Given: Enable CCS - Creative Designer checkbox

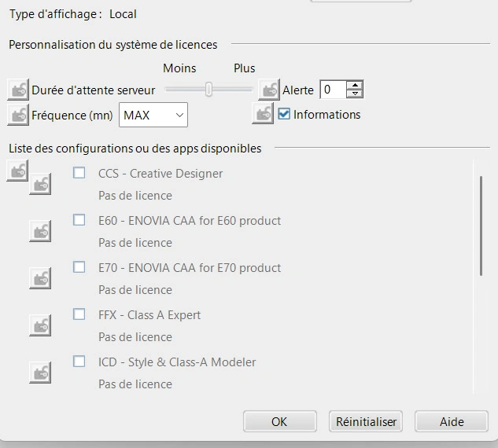Looking at the screenshot, I should (x=79, y=173).
